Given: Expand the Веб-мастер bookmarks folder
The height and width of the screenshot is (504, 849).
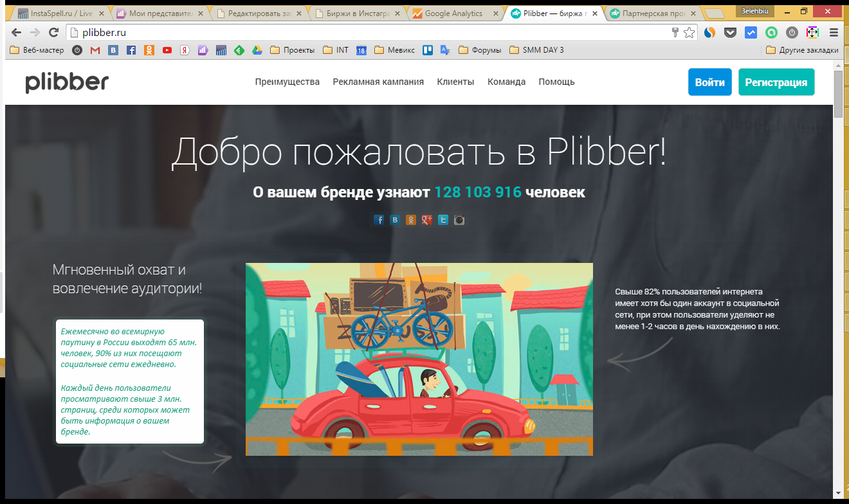Looking at the screenshot, I should point(37,50).
